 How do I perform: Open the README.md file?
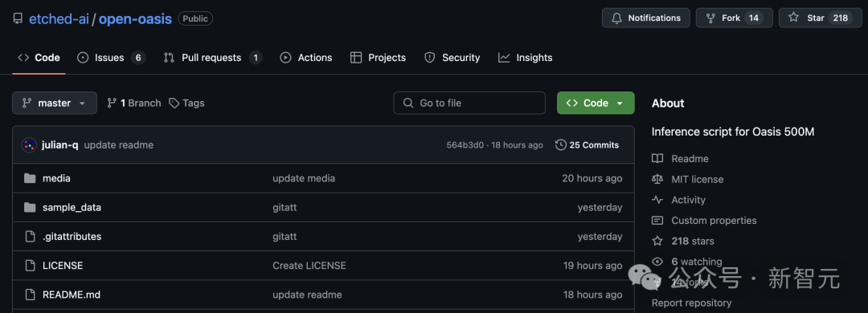[x=72, y=295]
